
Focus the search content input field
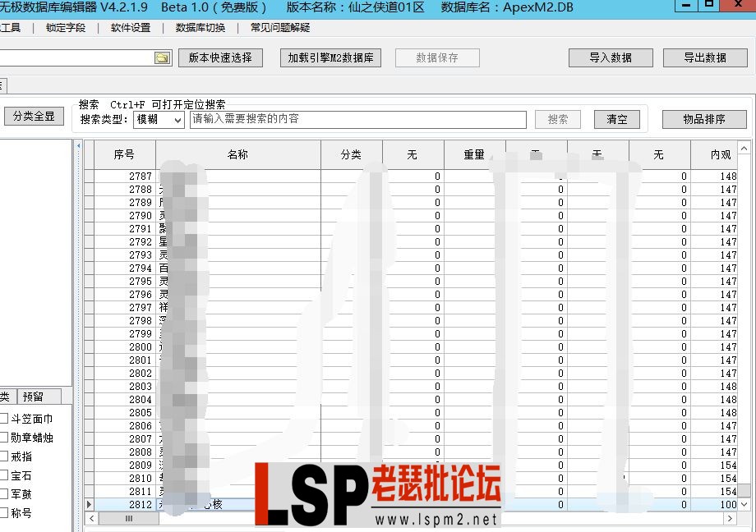coord(357,120)
